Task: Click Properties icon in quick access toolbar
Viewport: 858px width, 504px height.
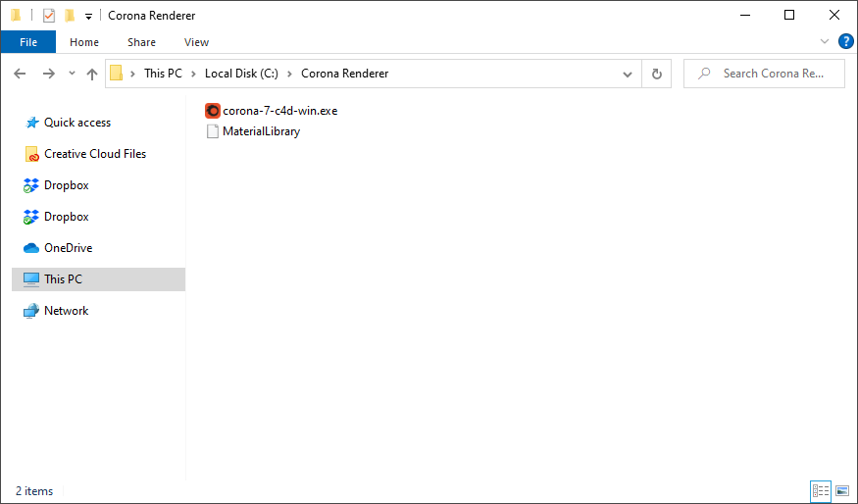Action: pos(49,16)
